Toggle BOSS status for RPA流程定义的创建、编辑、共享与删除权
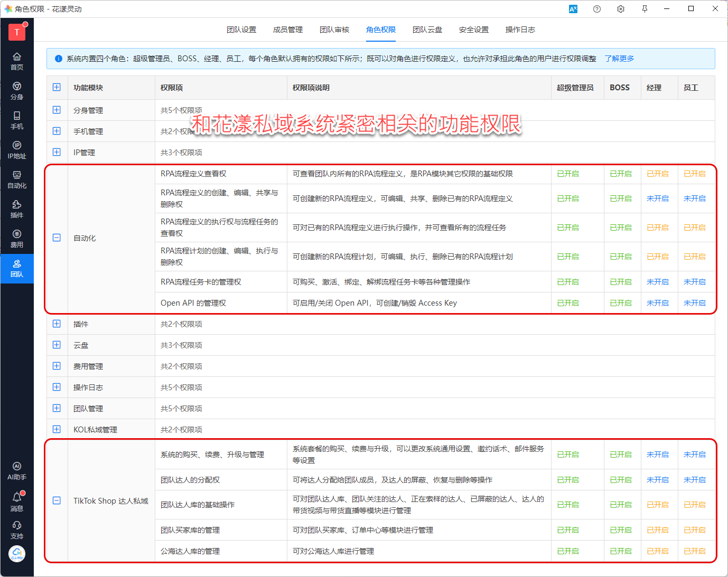 coord(621,198)
